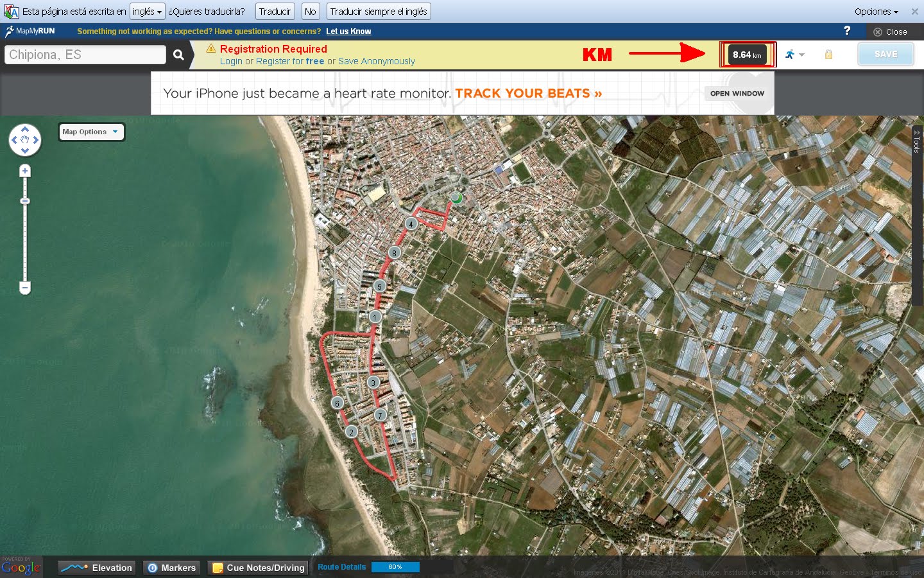Click the 60% route details progress bar

pyautogui.click(x=395, y=567)
